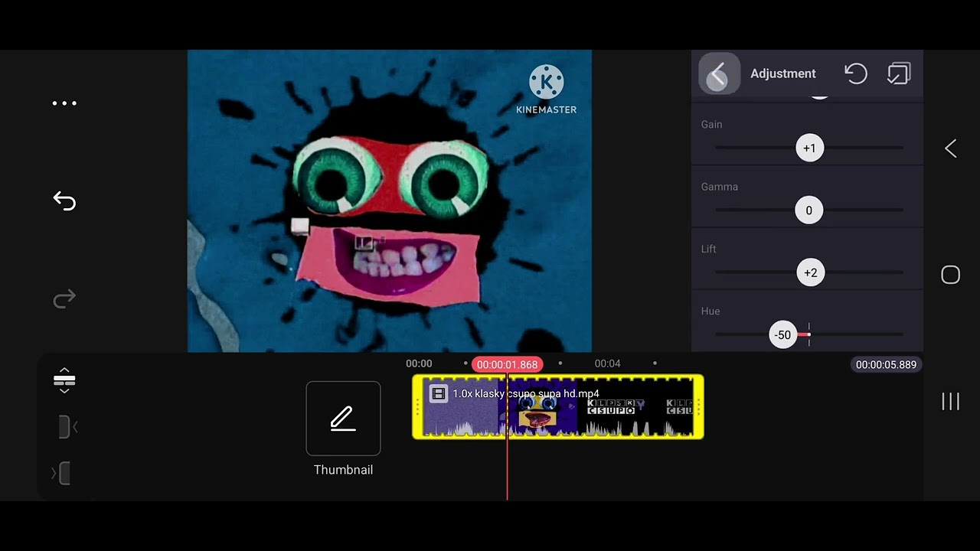The height and width of the screenshot is (551, 980).
Task: Select the klasky csupo supa hd.mp4 clip
Action: (x=557, y=406)
